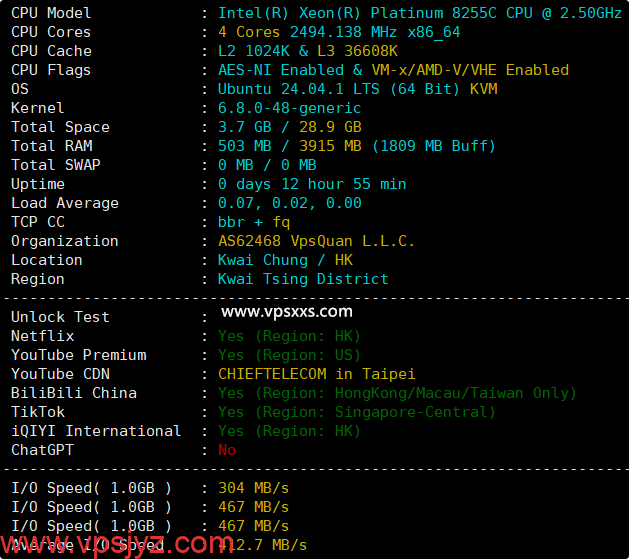Click the uptime '0 days 12 hour 55 min'
This screenshot has width=629, height=559.
[312, 184]
